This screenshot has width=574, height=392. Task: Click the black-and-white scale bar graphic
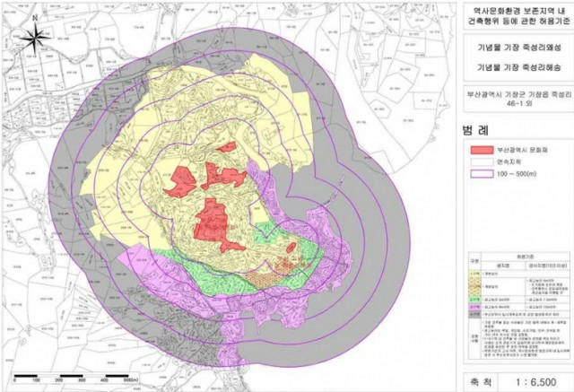coord(72,376)
